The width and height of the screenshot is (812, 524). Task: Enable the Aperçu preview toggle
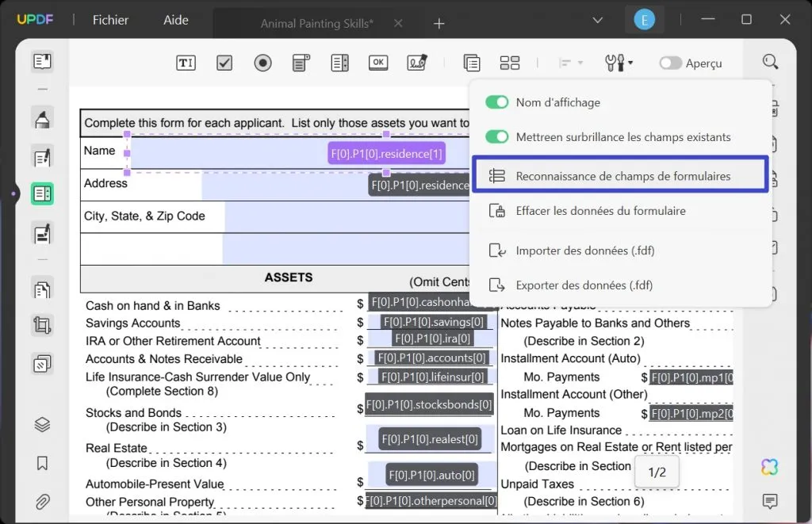coord(670,63)
